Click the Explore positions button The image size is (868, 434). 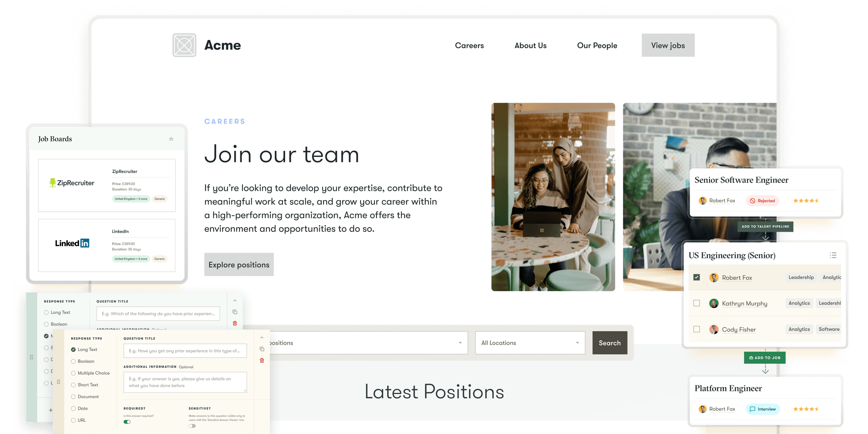239,264
